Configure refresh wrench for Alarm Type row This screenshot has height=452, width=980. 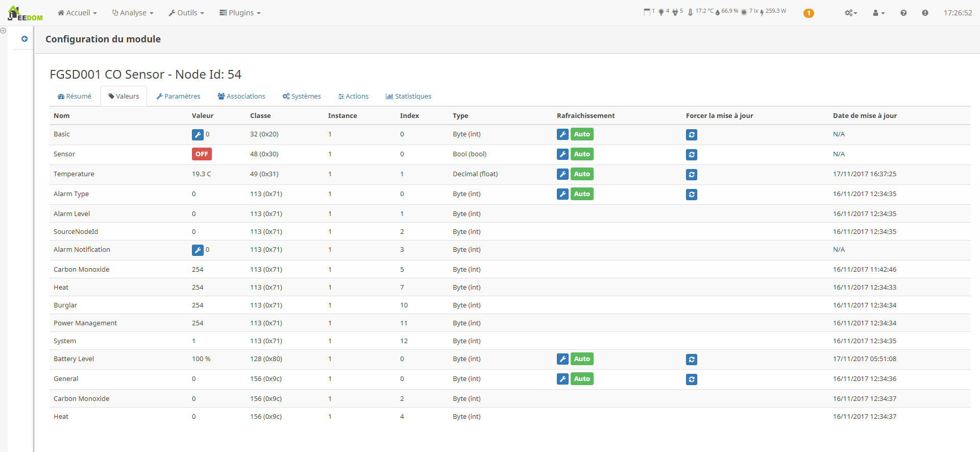(562, 194)
